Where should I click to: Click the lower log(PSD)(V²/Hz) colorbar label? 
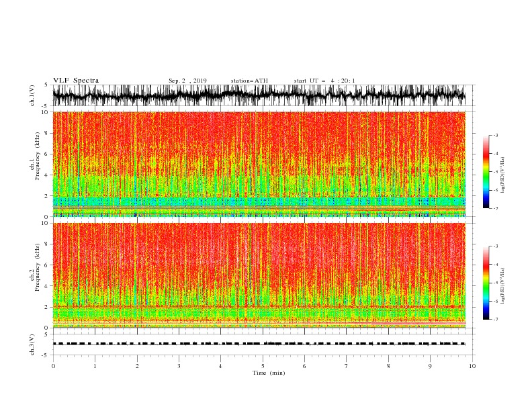click(x=502, y=286)
